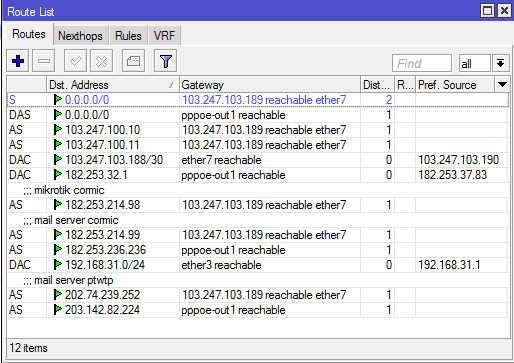
Task: Open the funnel Filter button
Action: (165, 61)
